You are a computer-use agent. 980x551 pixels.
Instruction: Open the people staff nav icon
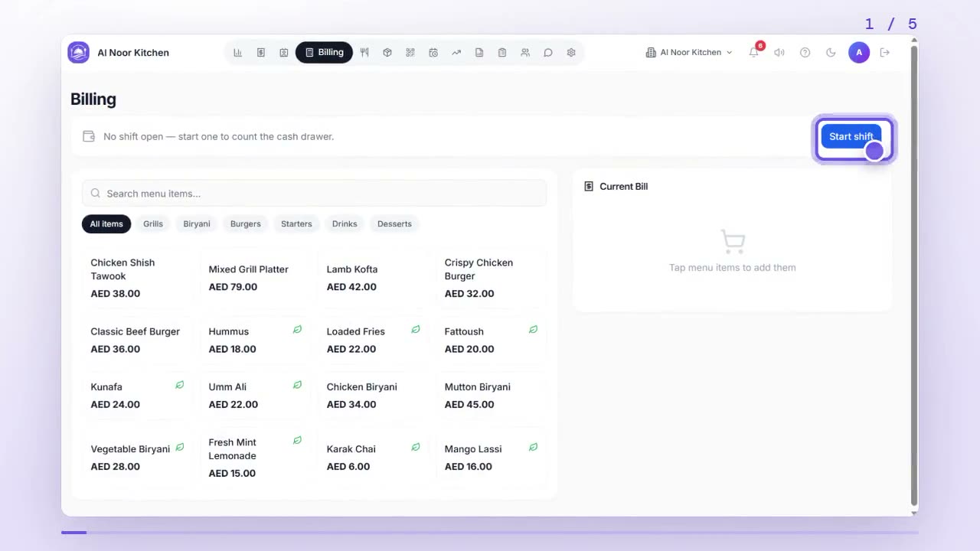point(525,53)
